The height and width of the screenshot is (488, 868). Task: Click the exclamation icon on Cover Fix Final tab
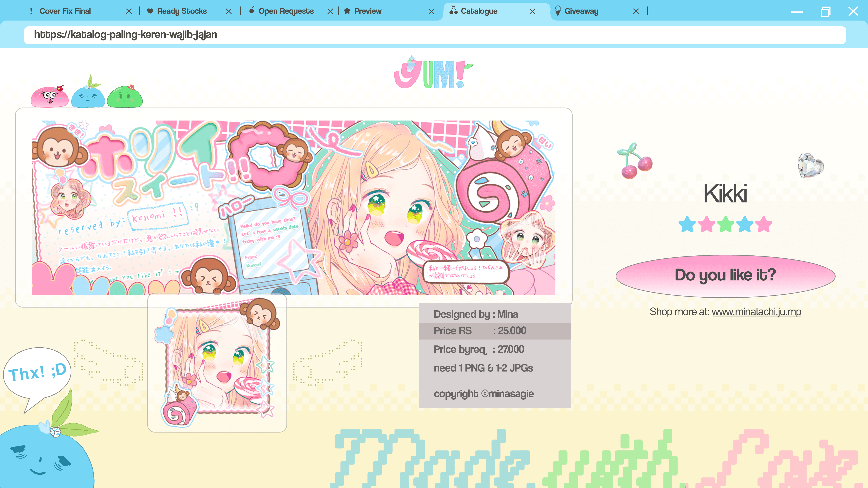pyautogui.click(x=31, y=11)
